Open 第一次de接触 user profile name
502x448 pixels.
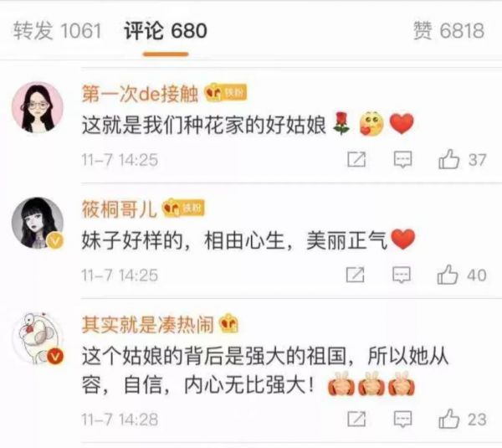click(x=140, y=94)
